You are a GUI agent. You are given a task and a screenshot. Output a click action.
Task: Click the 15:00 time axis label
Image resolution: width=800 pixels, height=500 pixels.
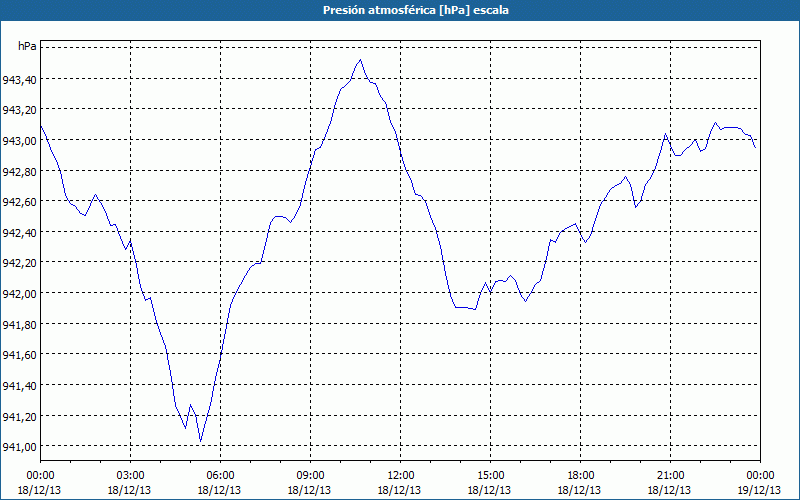tap(490, 476)
